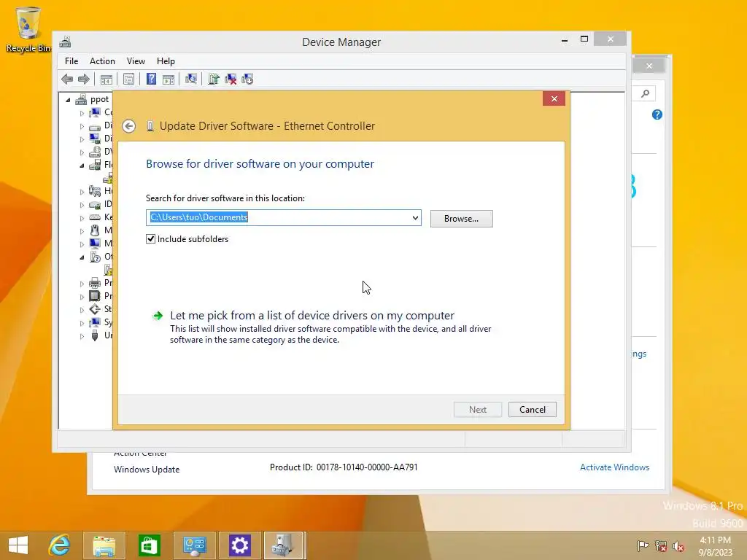Image resolution: width=747 pixels, height=560 pixels.
Task: Open the File menu
Action: (71, 61)
